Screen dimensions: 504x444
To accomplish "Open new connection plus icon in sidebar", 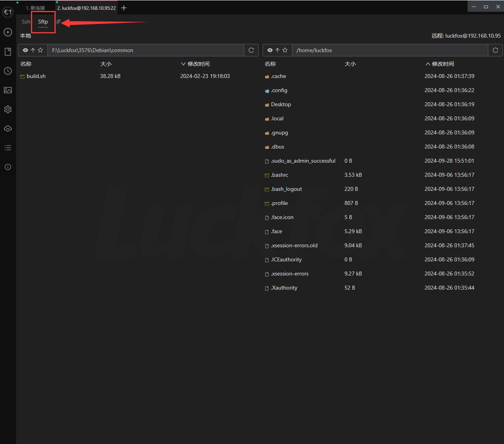I will [8, 32].
